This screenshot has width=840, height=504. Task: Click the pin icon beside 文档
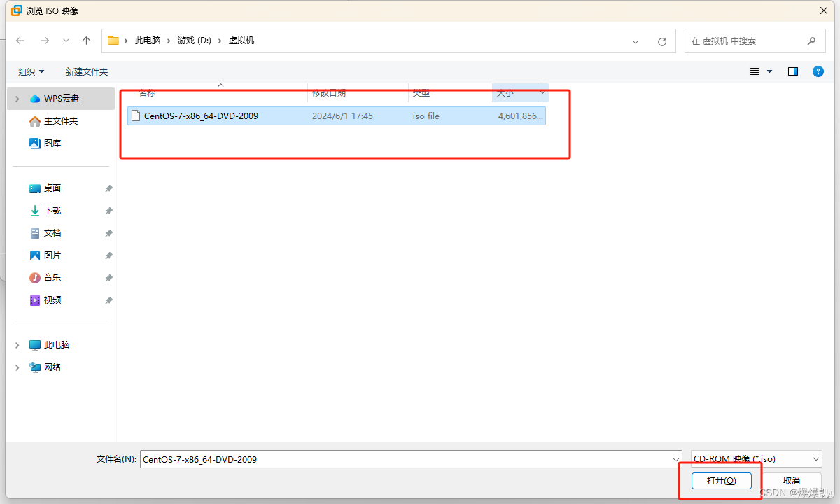point(108,234)
